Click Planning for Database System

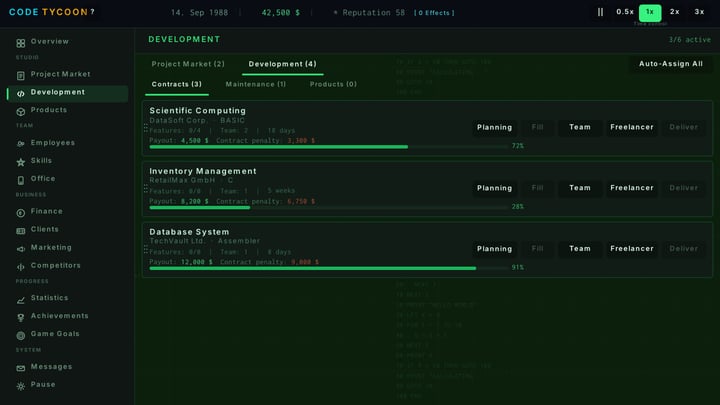pos(495,249)
